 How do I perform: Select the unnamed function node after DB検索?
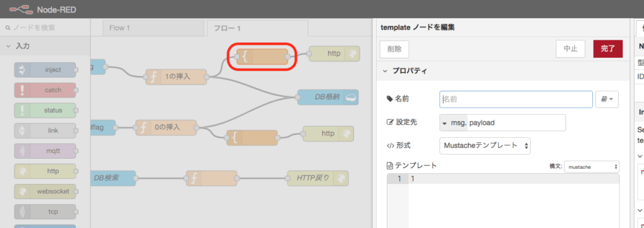(x=211, y=178)
